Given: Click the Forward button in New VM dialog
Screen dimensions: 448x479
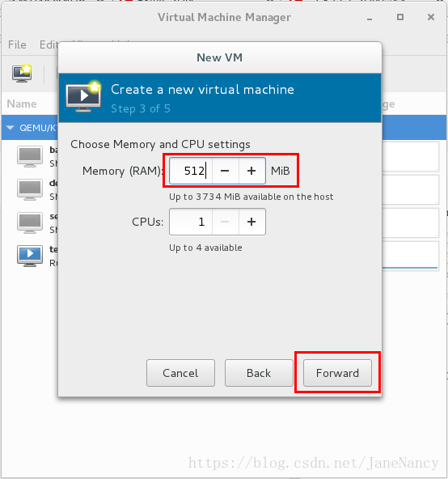Looking at the screenshot, I should click(x=337, y=373).
